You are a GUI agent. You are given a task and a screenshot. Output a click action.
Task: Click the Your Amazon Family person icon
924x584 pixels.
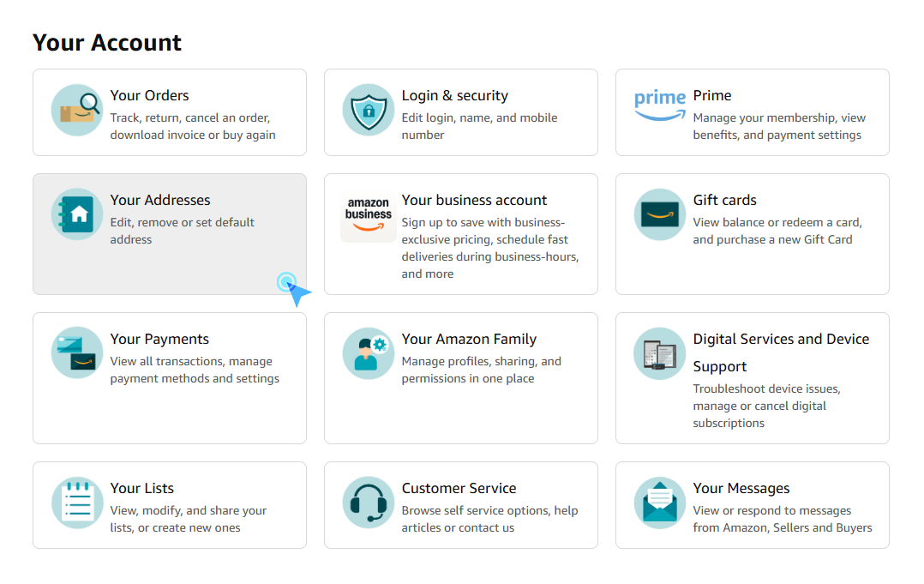click(x=369, y=353)
